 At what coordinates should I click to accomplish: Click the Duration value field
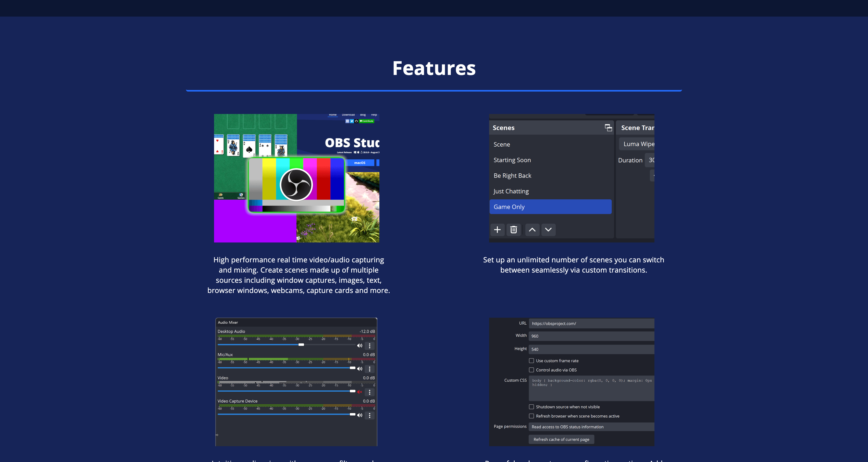pyautogui.click(x=650, y=160)
